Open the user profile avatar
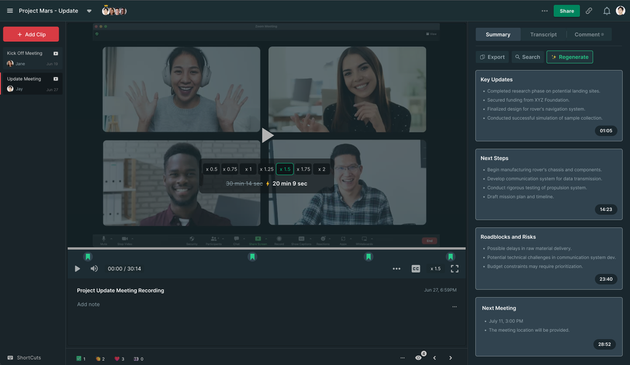 tap(620, 10)
